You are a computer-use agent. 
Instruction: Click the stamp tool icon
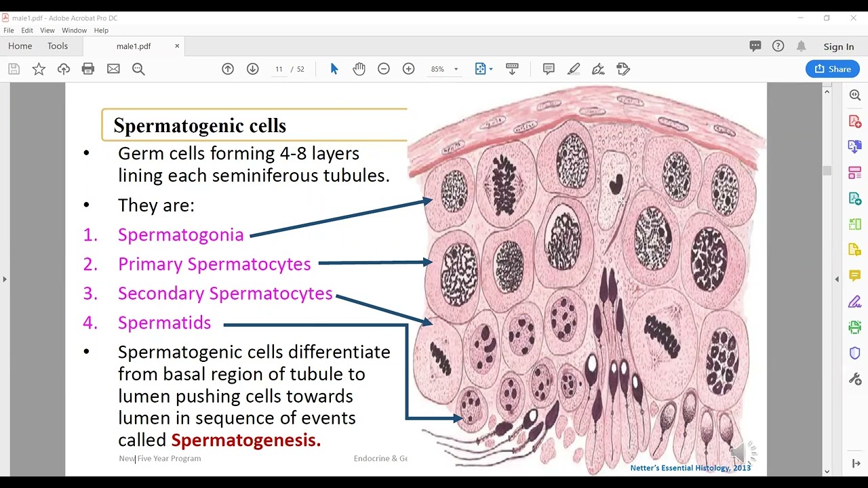tap(623, 68)
